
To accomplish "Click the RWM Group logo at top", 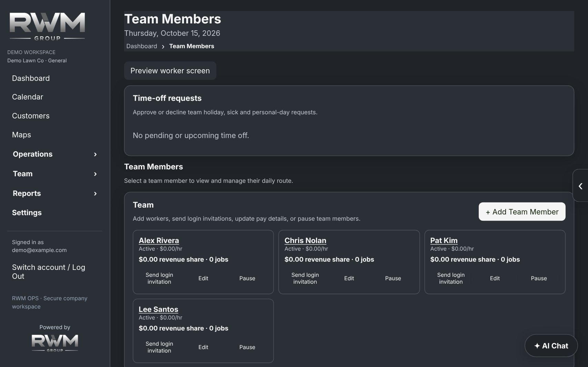I will [47, 27].
